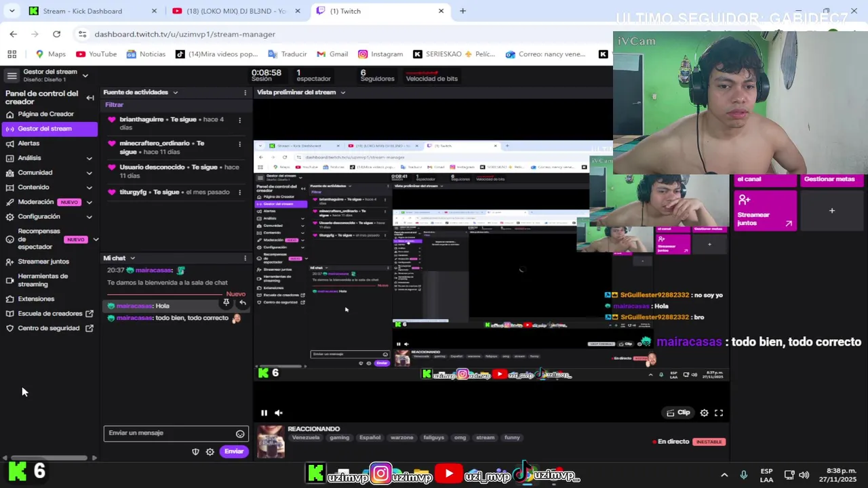
Task: Open chat settings gear icon
Action: click(210, 451)
